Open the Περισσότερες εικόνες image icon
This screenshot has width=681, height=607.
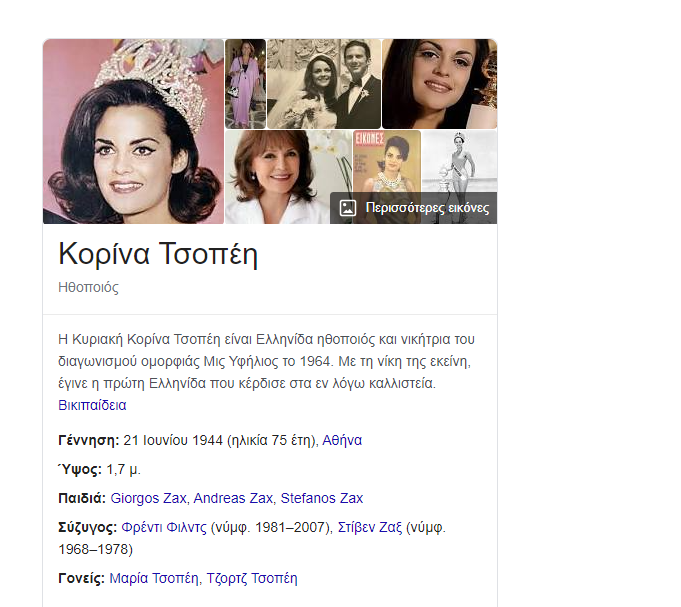(x=347, y=208)
